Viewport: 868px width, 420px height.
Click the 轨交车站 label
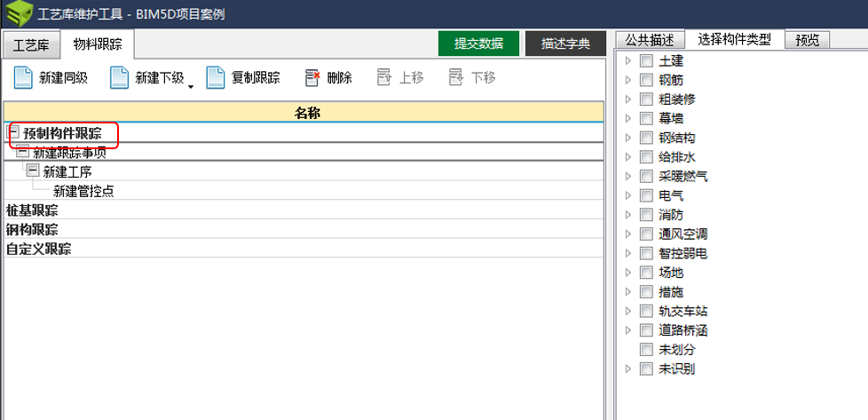[683, 311]
